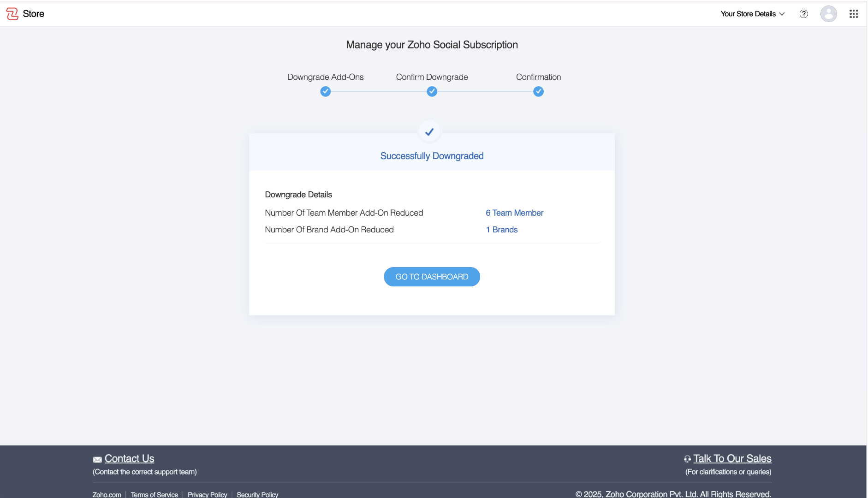Open the Security Policy footer link
868x498 pixels.
click(257, 494)
